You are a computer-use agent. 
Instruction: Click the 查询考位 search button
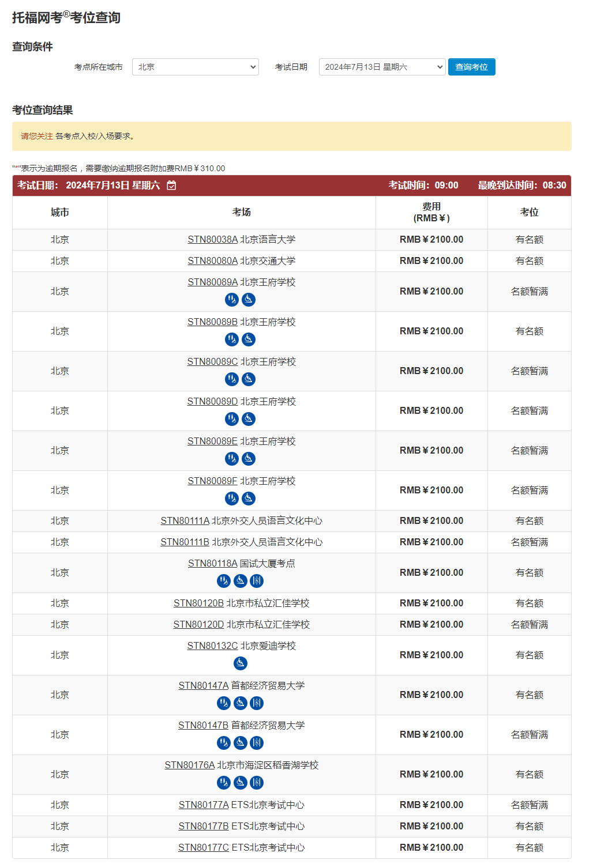472,67
